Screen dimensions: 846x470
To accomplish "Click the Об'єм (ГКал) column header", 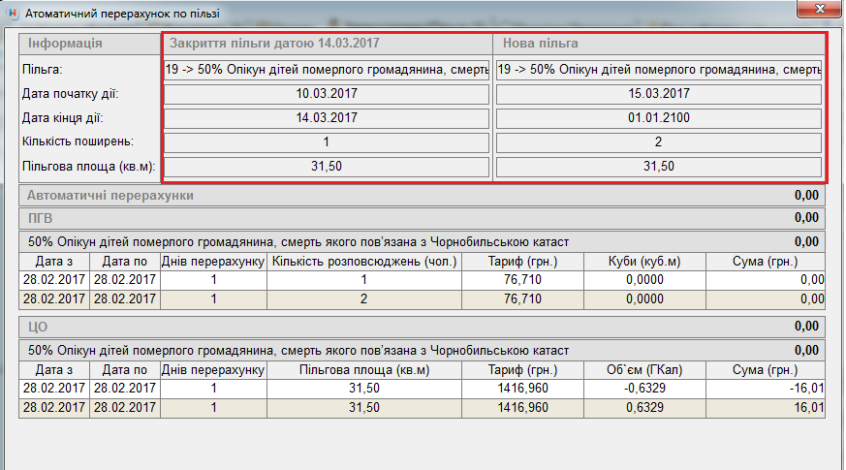I will click(643, 370).
